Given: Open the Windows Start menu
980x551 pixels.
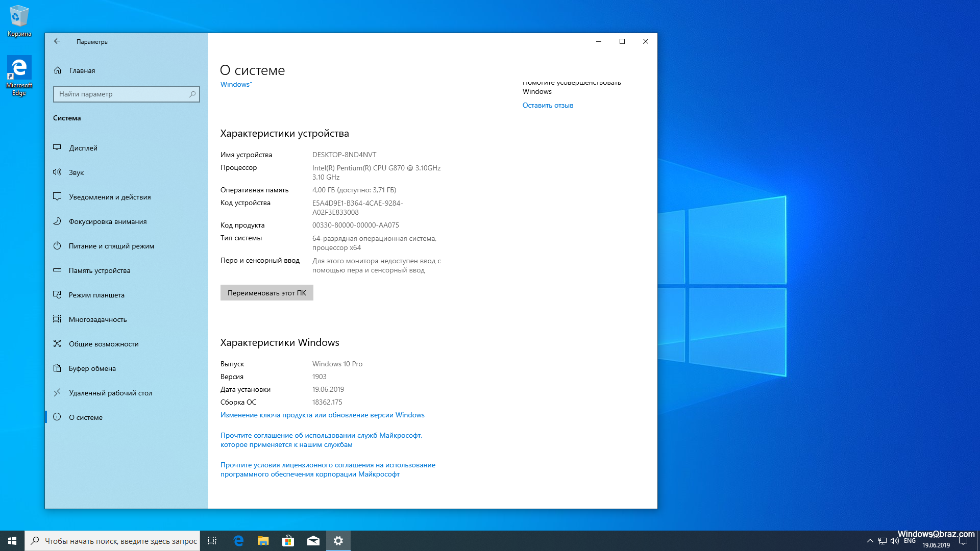Looking at the screenshot, I should coord(12,541).
